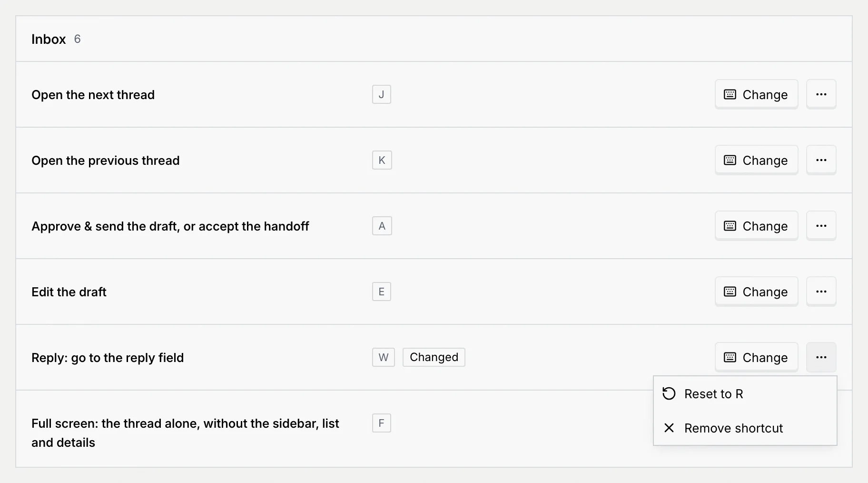Open more options for Open the next thread

pyautogui.click(x=821, y=94)
